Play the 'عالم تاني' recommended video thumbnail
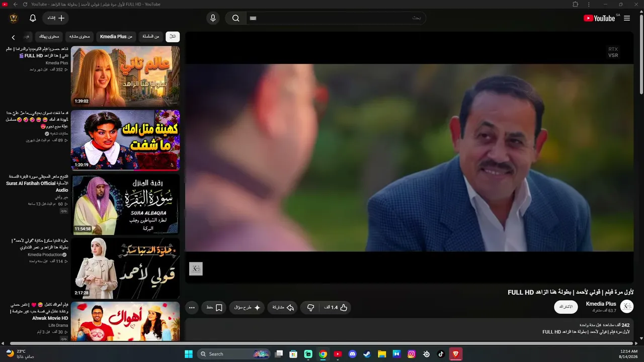Image resolution: width=644 pixels, height=362 pixels. (125, 76)
